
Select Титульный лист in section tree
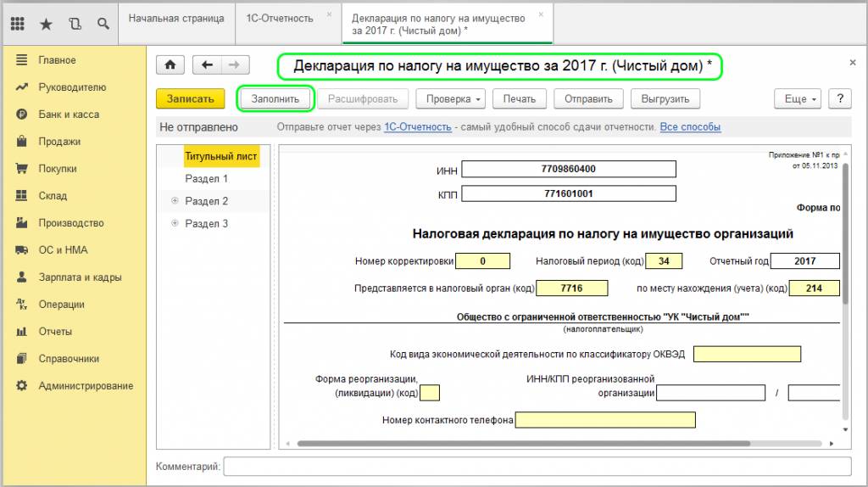click(x=221, y=156)
